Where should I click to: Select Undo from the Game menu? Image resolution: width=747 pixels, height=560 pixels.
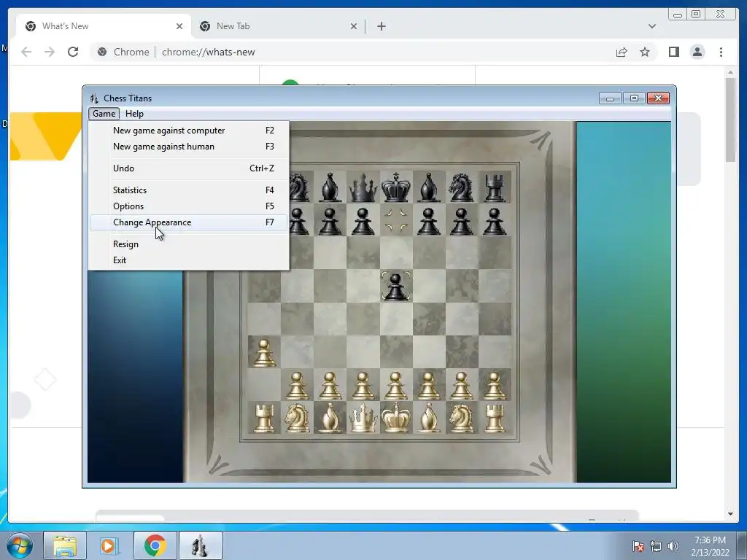pyautogui.click(x=189, y=168)
